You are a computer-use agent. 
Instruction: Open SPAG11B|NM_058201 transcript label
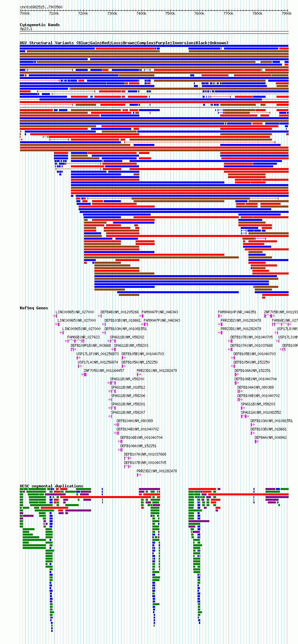pyautogui.click(x=128, y=404)
